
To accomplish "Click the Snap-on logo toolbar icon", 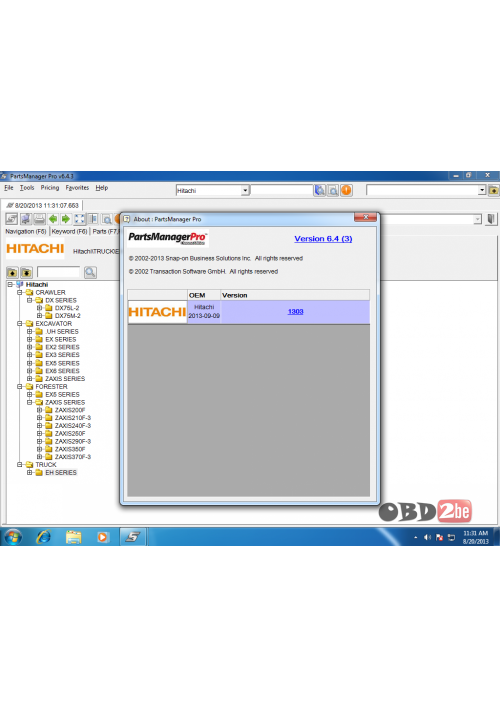I will (x=12, y=219).
